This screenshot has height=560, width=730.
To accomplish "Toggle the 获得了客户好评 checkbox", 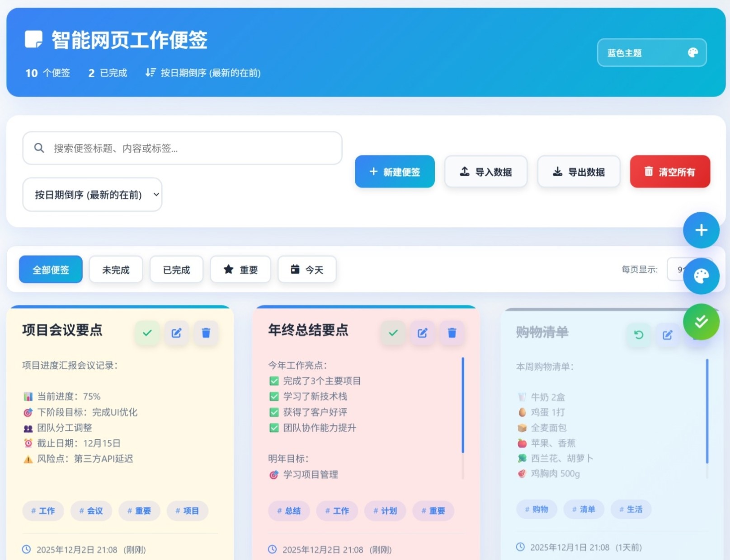I will click(274, 412).
